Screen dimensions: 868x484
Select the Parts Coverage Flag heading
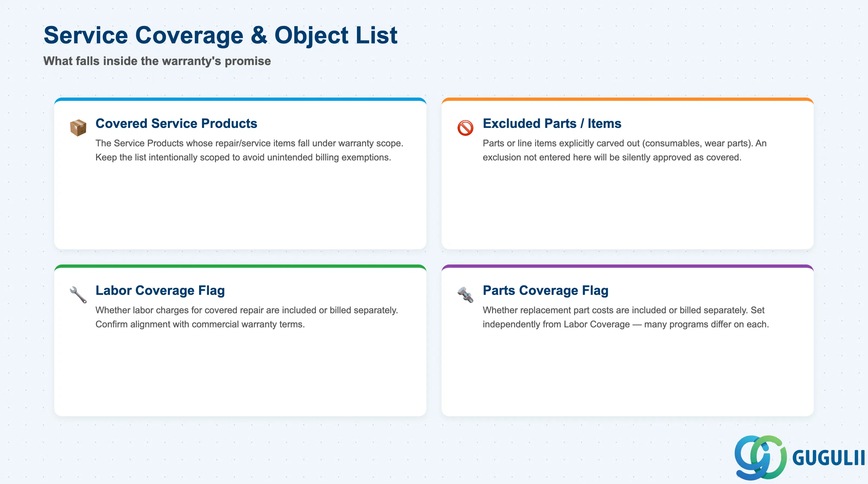click(x=545, y=291)
